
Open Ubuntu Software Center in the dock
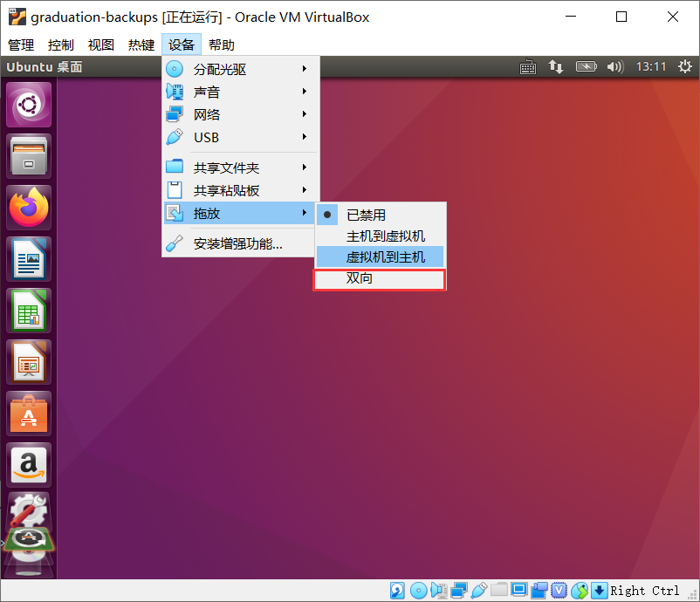29,414
